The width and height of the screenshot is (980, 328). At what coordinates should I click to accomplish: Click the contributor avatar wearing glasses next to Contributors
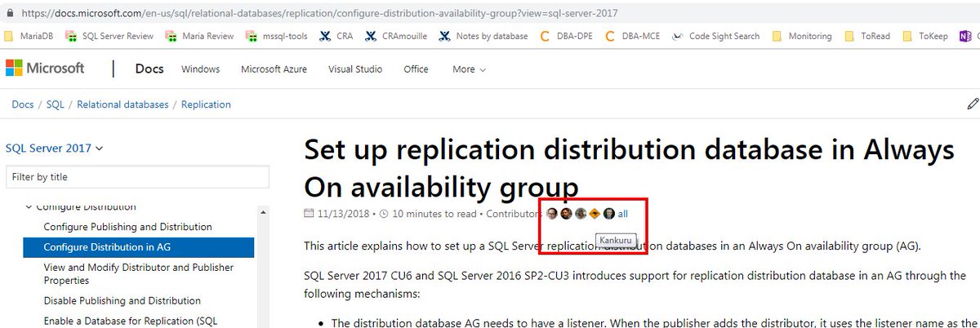click(x=552, y=214)
